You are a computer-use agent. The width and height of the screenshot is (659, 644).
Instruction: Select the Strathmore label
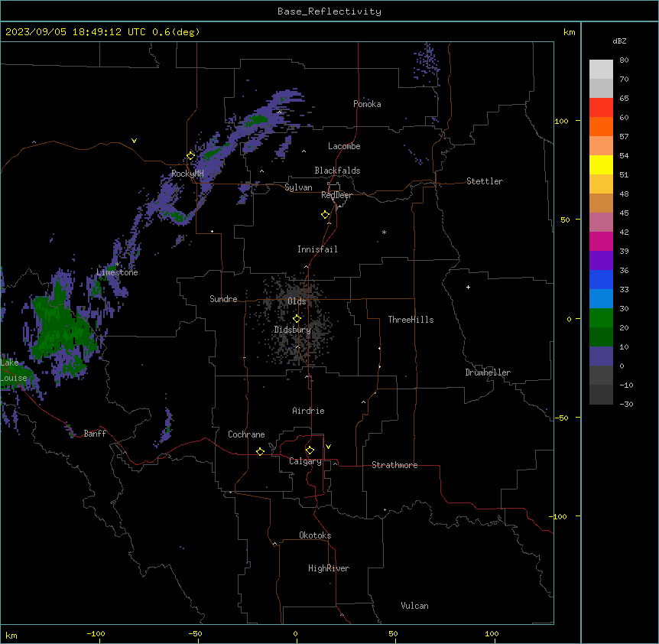(394, 465)
